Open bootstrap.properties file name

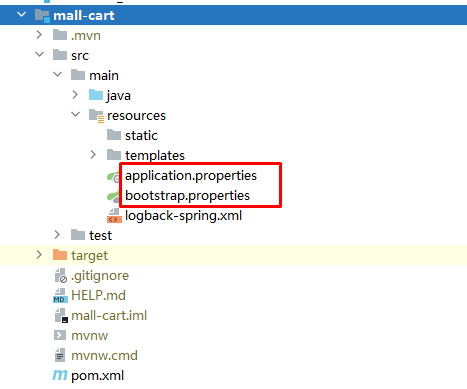187,196
